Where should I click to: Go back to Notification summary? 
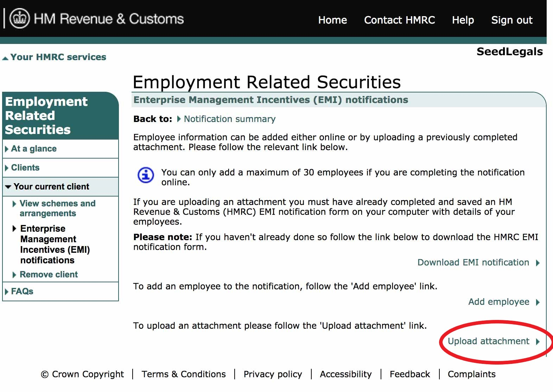point(229,119)
